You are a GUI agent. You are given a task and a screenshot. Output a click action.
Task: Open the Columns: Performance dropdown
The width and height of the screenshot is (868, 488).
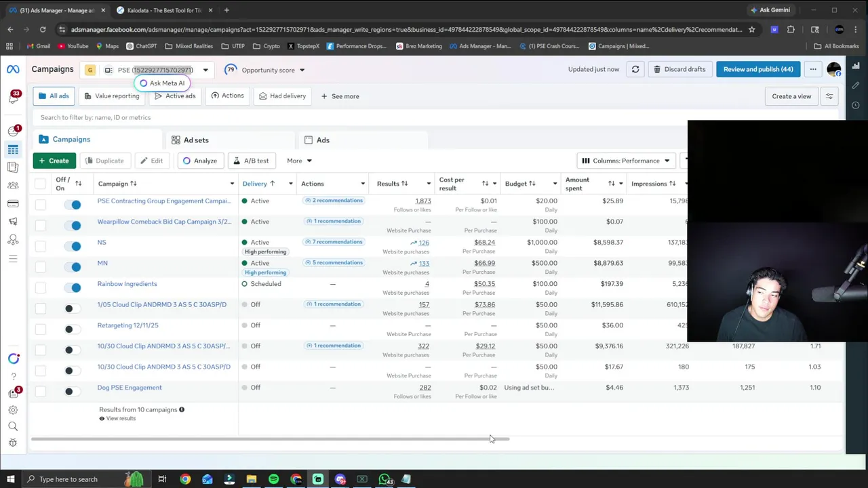[626, 161]
